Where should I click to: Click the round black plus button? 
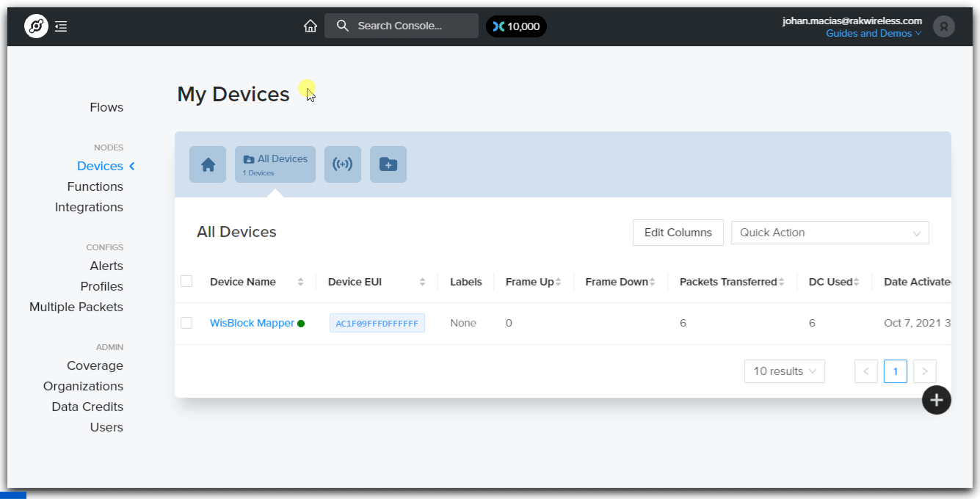[937, 400]
